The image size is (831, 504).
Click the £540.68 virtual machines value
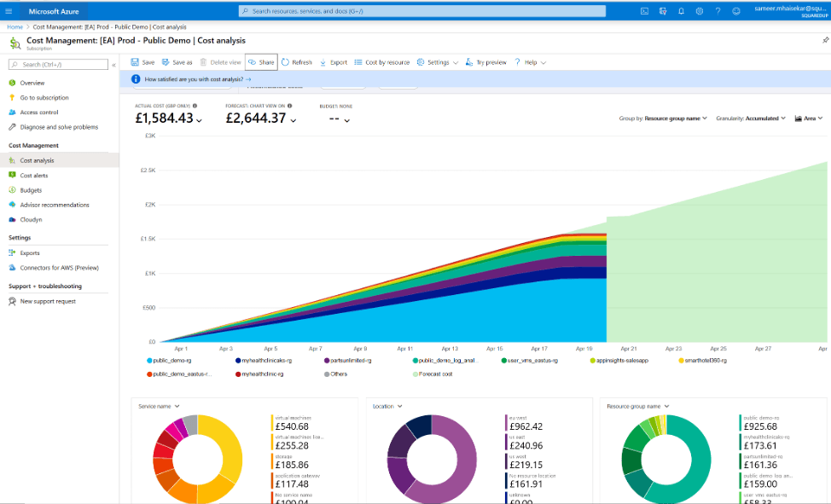[x=292, y=426]
